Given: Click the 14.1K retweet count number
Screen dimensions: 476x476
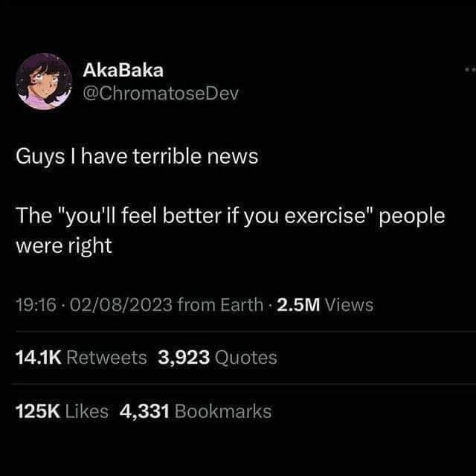Looking at the screenshot, I should click(39, 357).
